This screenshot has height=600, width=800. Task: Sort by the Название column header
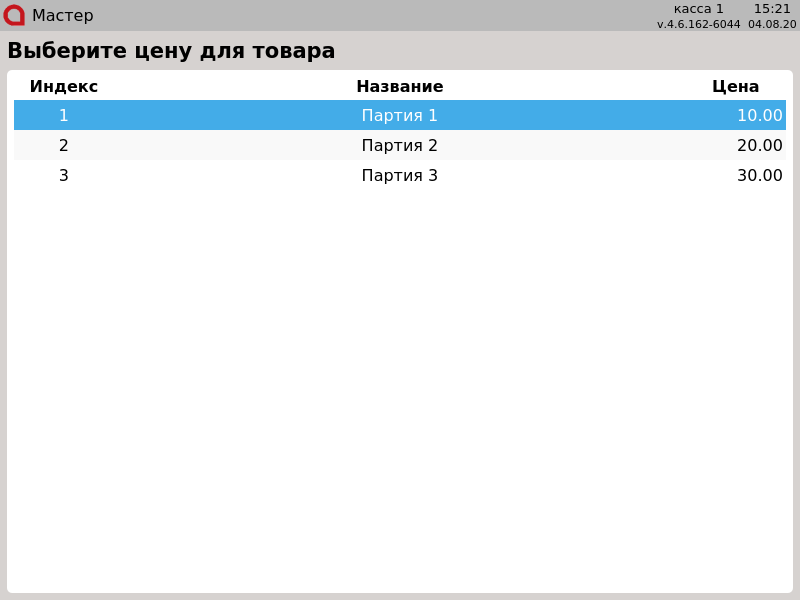click(x=399, y=86)
